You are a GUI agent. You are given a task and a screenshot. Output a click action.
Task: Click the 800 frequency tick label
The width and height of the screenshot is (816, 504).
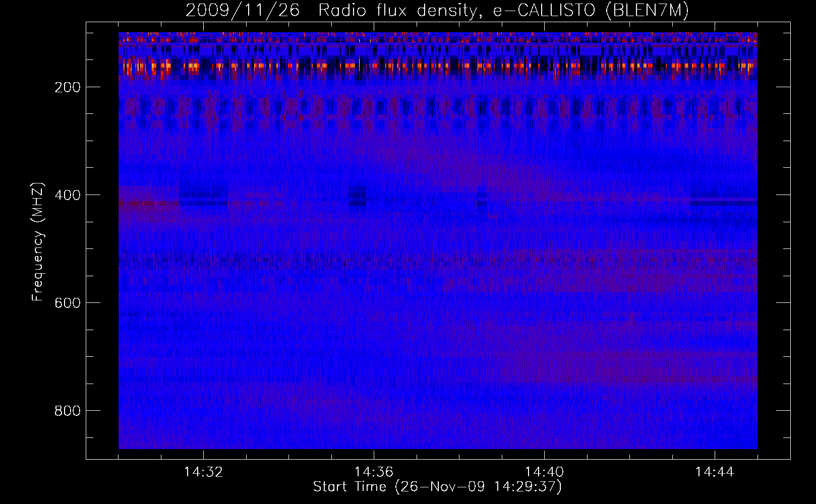(x=67, y=411)
